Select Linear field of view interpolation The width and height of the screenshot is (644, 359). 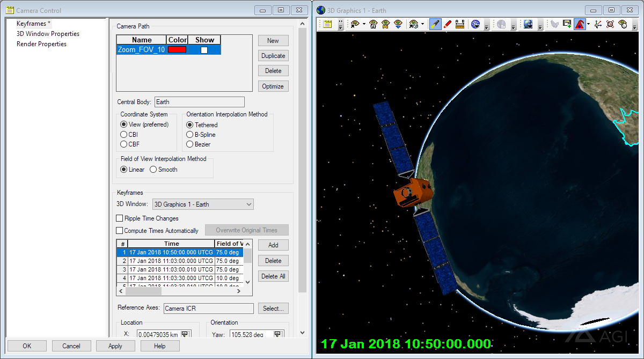124,170
